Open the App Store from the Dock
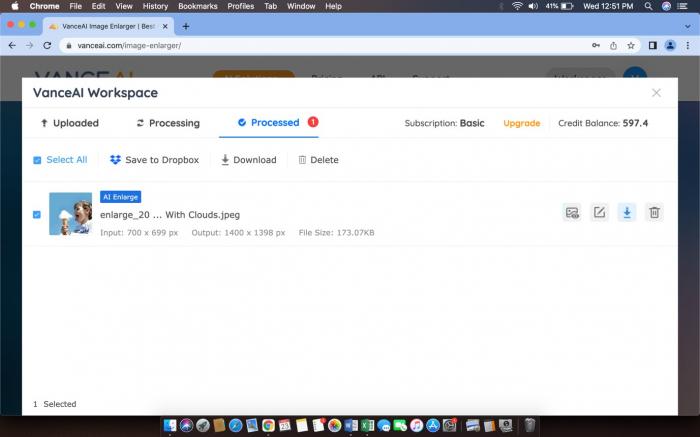 (433, 425)
